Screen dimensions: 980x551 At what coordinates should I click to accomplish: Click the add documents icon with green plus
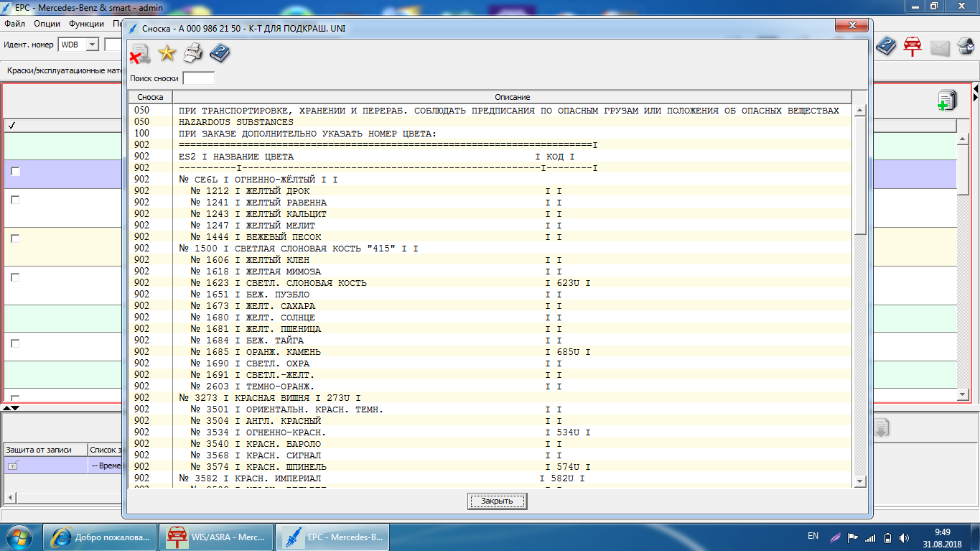tap(947, 101)
